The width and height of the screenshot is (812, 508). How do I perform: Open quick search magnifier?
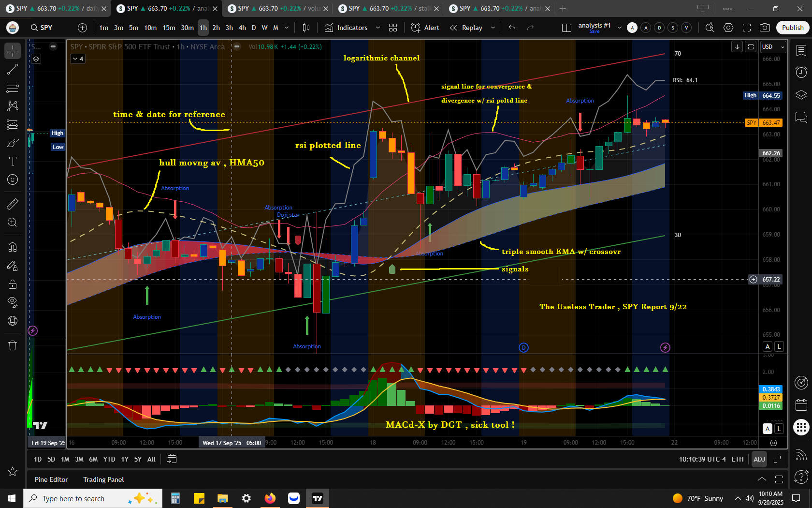[710, 28]
